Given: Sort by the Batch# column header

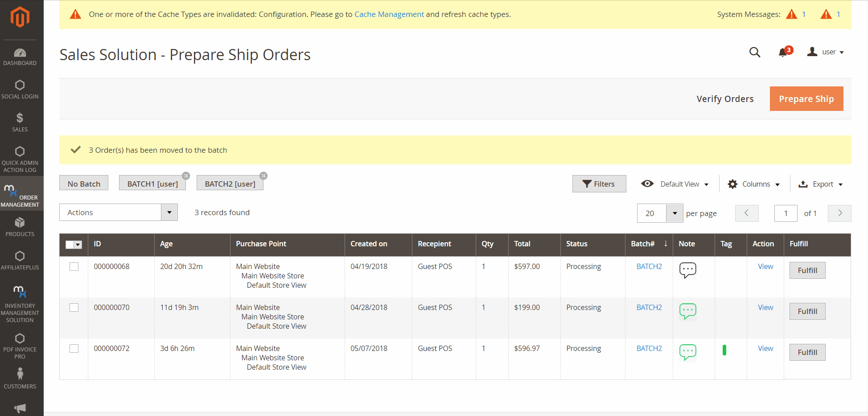Looking at the screenshot, I should [649, 244].
